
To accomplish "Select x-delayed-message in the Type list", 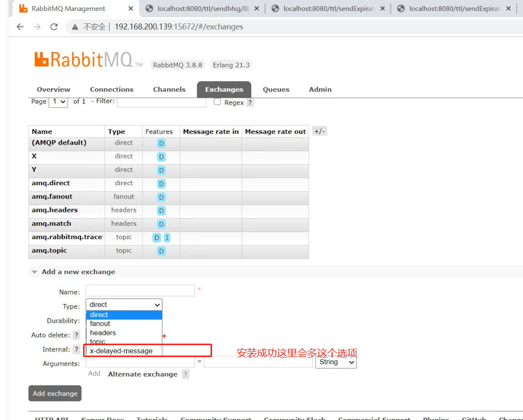I will [x=124, y=351].
